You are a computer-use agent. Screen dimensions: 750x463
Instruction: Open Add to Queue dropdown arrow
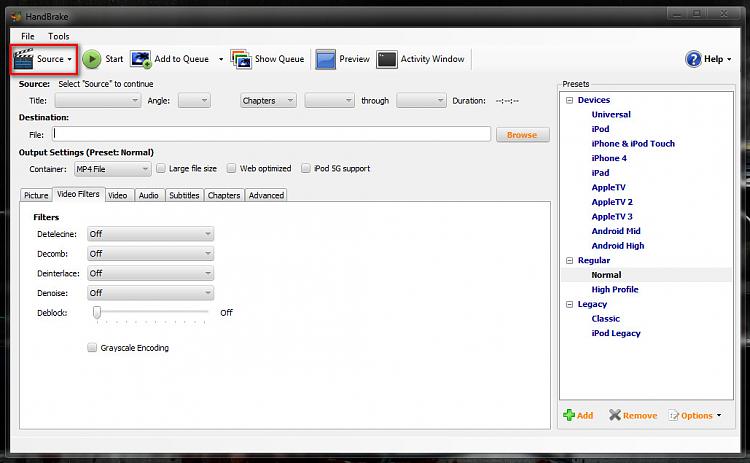[221, 59]
